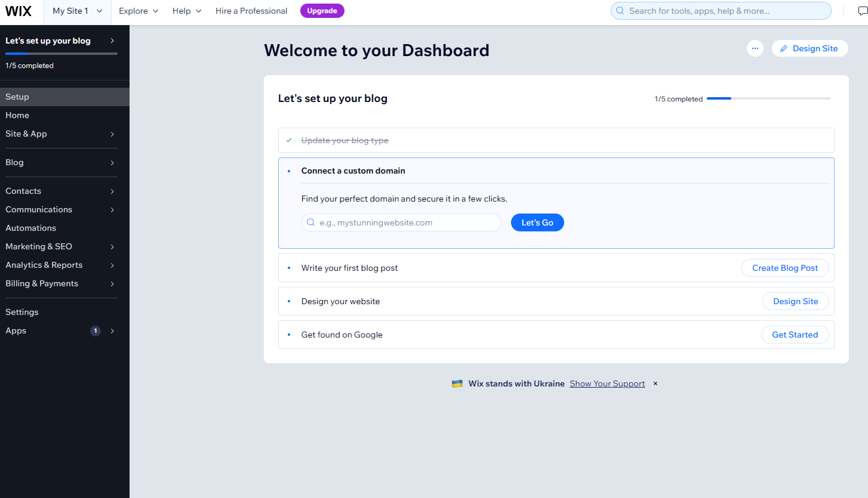
Task: Open Automations in the sidebar
Action: click(x=64, y=228)
